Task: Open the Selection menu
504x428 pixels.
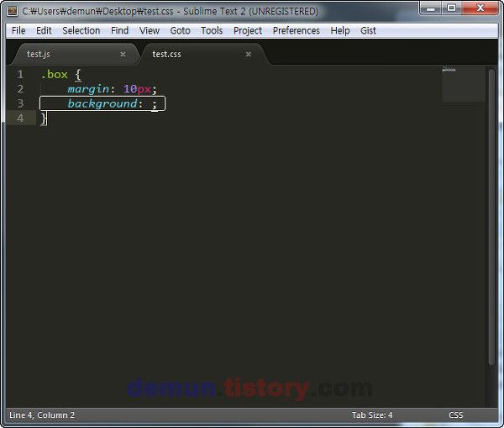Action: point(81,30)
